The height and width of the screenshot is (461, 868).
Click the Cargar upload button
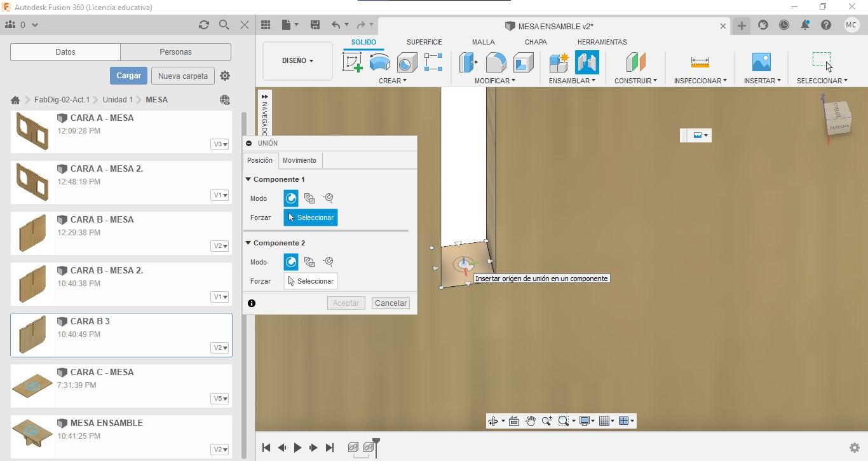[x=128, y=76]
